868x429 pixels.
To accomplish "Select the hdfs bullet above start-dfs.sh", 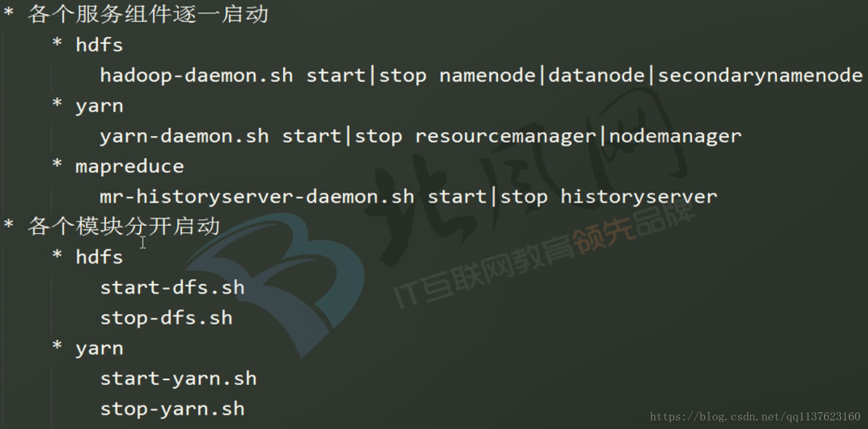I will pyautogui.click(x=99, y=257).
